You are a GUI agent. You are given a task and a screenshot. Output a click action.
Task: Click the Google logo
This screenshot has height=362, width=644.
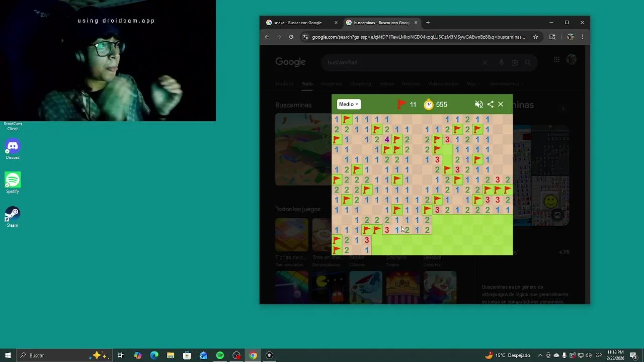[290, 62]
